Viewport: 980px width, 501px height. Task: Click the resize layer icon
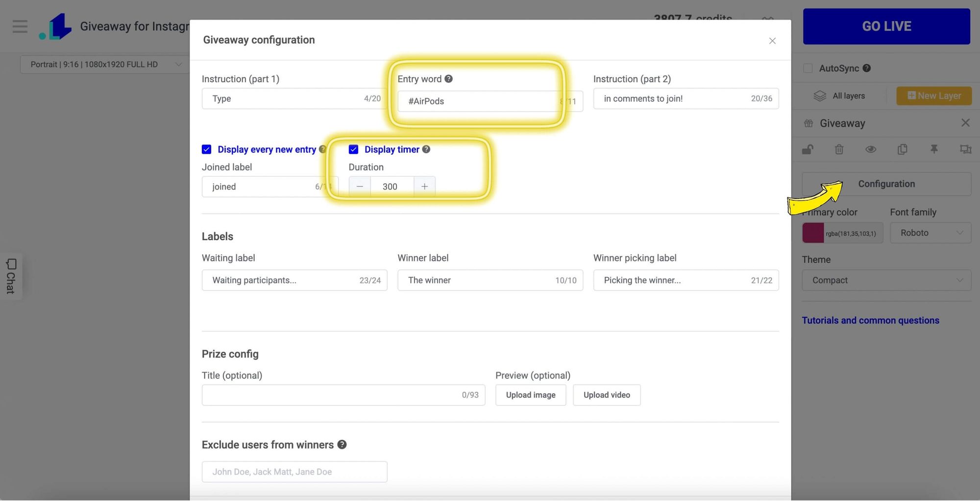965,149
